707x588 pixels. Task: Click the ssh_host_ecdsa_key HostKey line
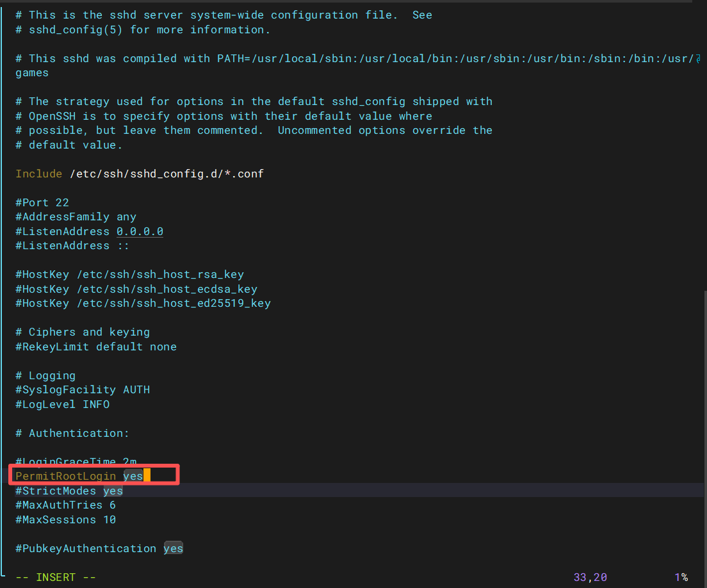136,289
